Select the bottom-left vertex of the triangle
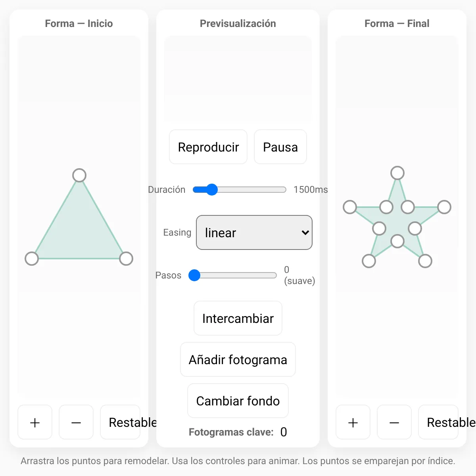 point(32,259)
